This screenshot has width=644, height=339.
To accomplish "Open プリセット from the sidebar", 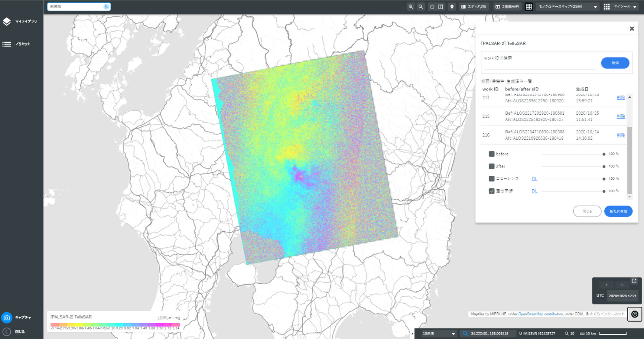I will coord(17,44).
